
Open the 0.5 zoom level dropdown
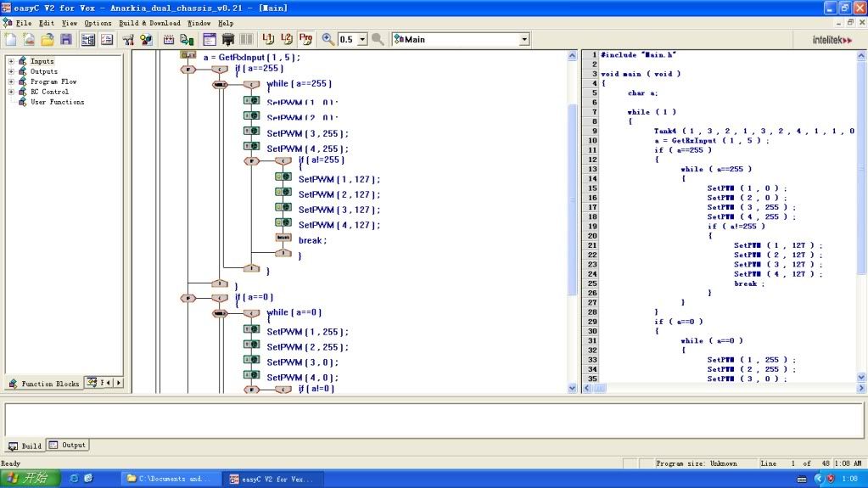(362, 39)
